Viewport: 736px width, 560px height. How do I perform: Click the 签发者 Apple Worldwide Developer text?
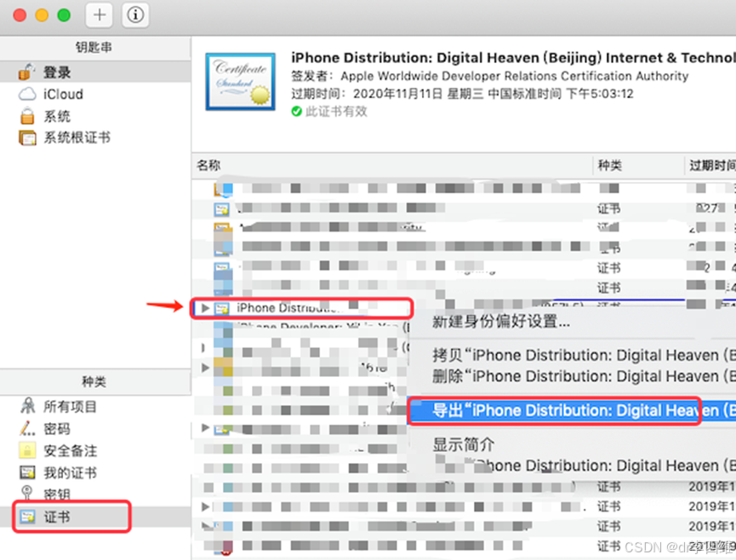pos(489,76)
